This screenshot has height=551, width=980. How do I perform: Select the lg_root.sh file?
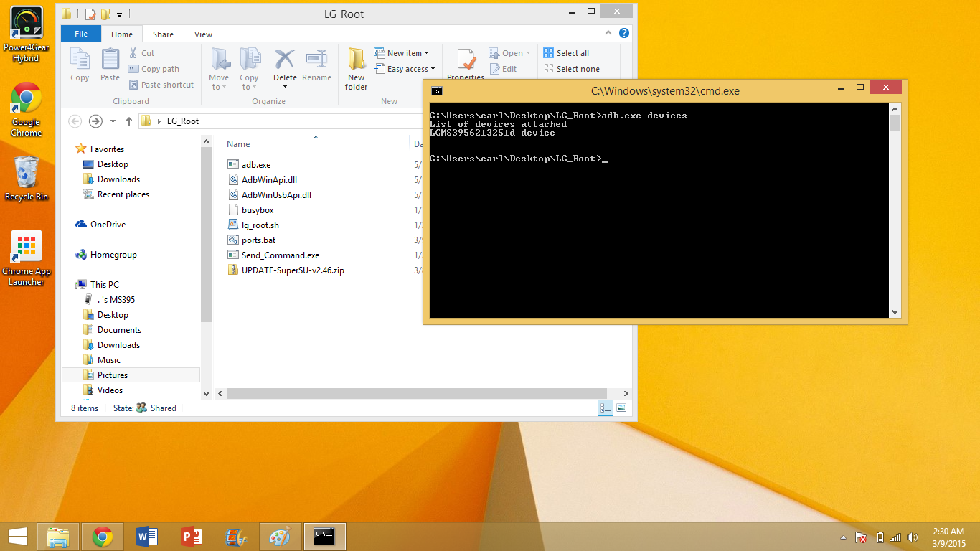(260, 225)
